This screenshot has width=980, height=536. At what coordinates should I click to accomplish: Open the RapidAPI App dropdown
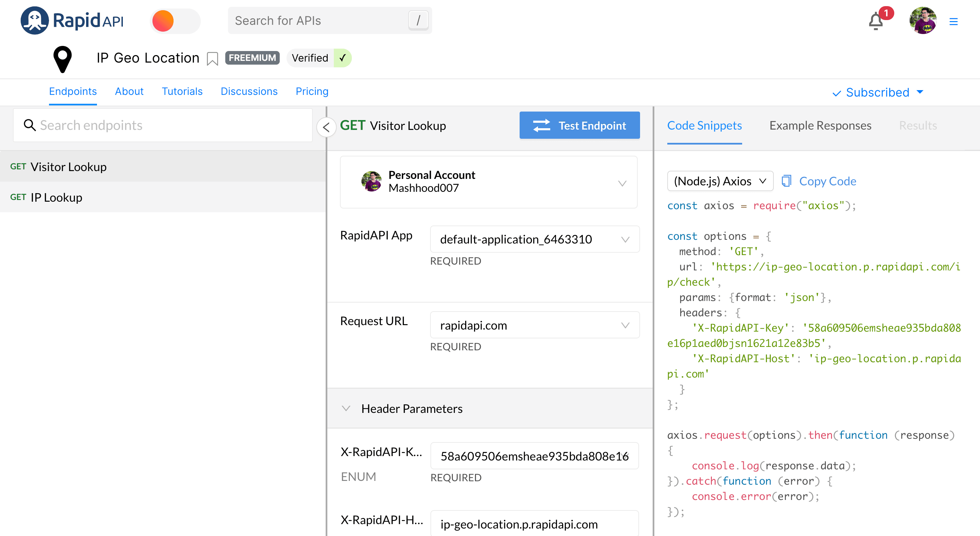click(535, 239)
